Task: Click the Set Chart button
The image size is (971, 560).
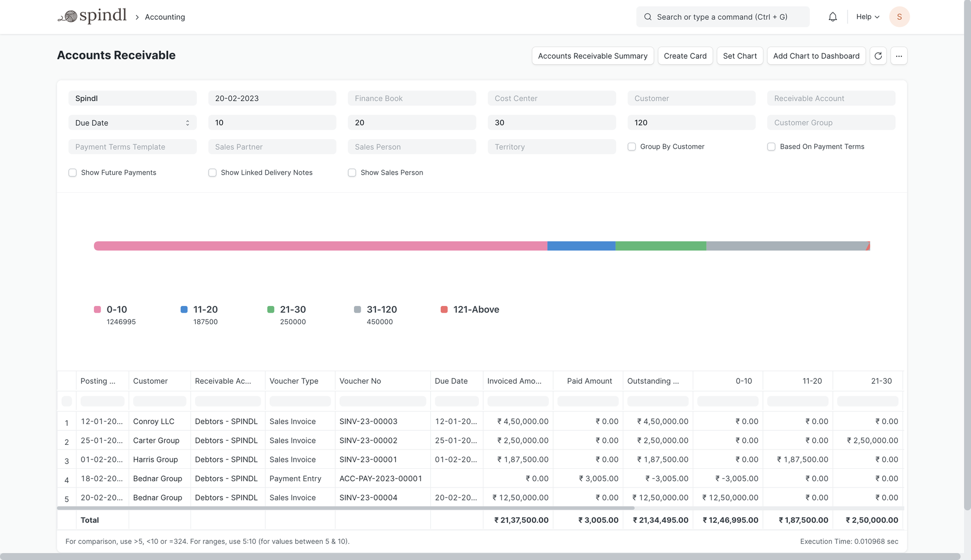Action: (x=740, y=55)
